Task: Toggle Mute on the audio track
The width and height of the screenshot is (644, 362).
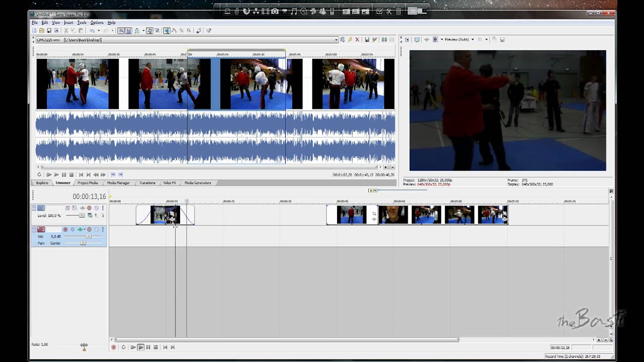Action: tap(97, 229)
